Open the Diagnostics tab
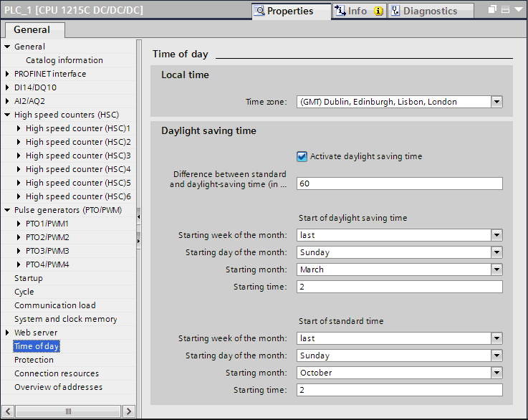This screenshot has width=528, height=420. click(x=431, y=11)
